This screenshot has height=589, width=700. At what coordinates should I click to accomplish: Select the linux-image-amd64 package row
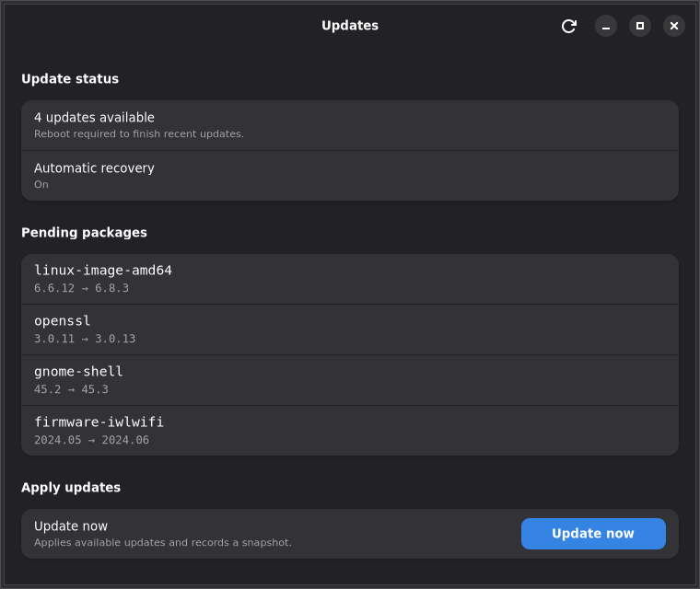pos(350,280)
